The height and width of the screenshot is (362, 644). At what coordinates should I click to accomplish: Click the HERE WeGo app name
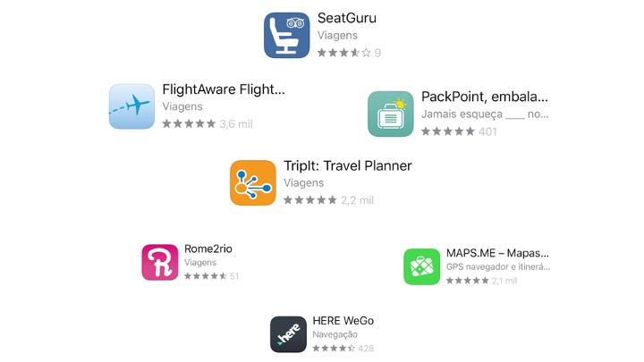pyautogui.click(x=343, y=321)
